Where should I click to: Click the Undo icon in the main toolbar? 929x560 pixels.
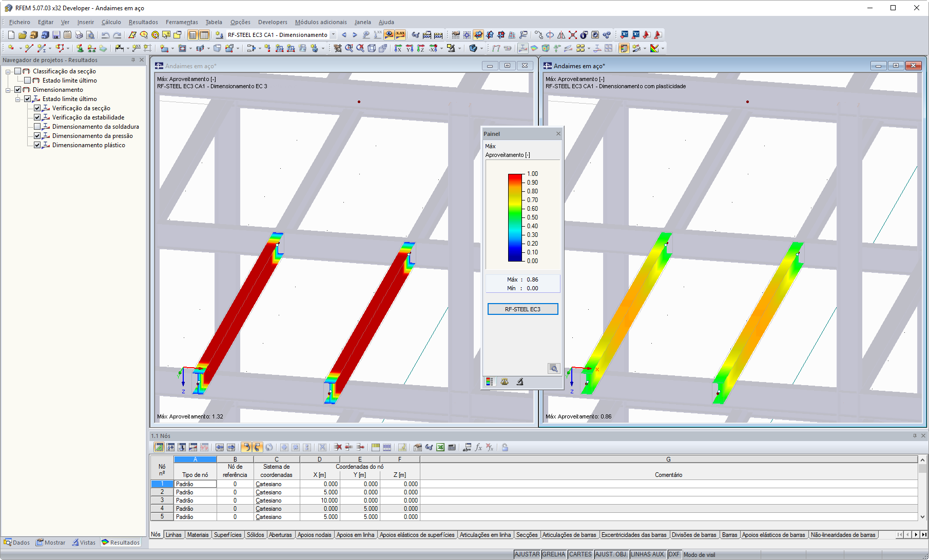[106, 35]
